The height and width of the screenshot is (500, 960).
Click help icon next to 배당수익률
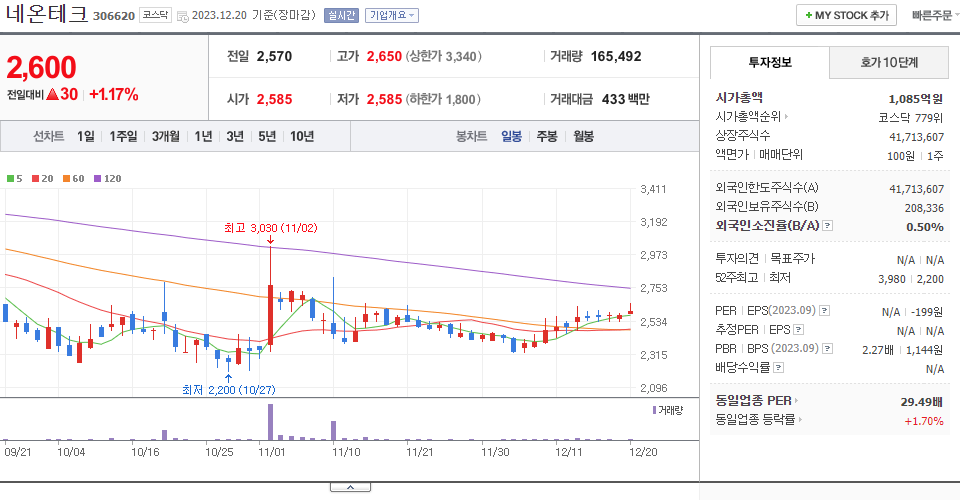778,368
